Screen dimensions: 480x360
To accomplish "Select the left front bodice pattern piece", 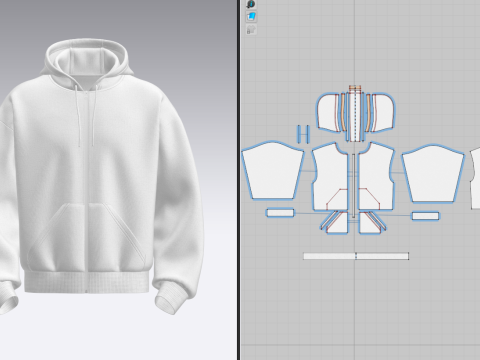I will click(330, 178).
